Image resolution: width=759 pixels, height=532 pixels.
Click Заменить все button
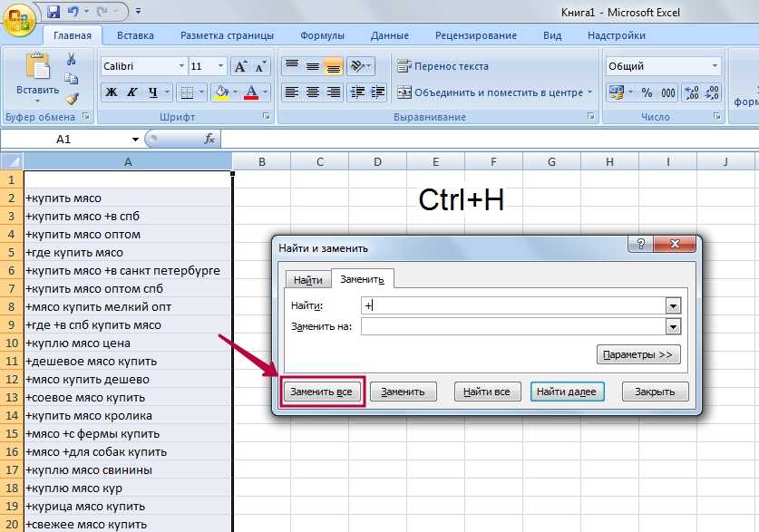point(321,392)
